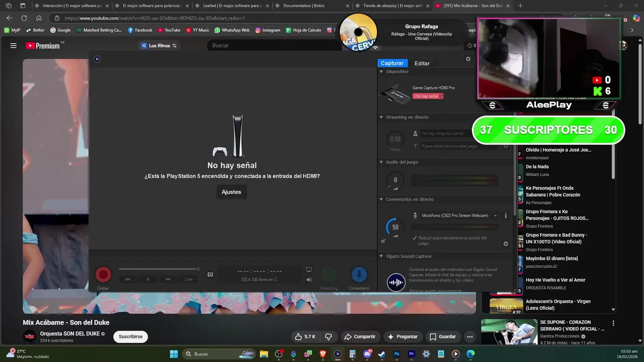This screenshot has width=644, height=362.
Task: Click the No hay señal device badge
Action: tap(428, 96)
